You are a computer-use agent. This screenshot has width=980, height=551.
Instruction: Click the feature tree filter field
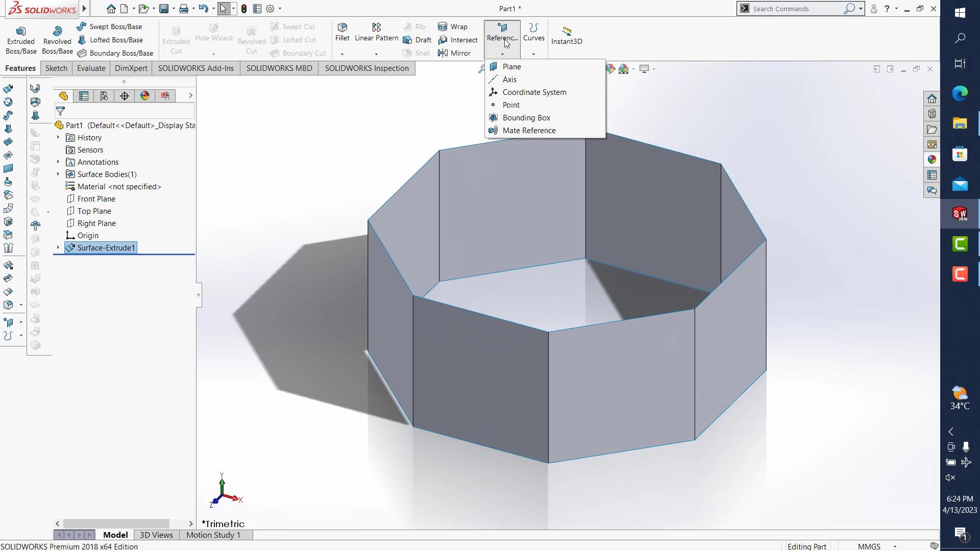[125, 111]
